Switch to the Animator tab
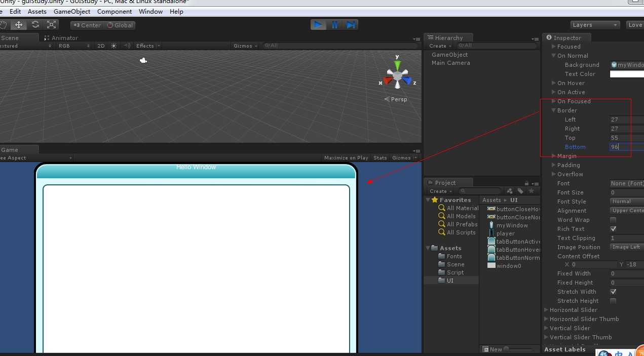 [61, 37]
